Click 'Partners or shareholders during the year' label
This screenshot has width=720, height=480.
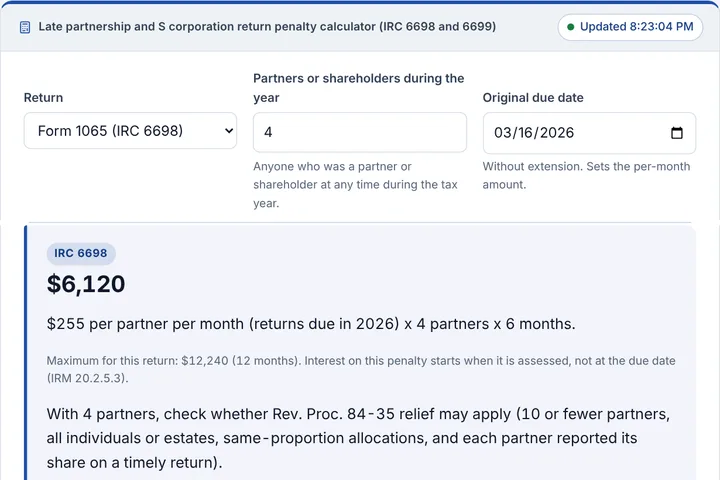coord(359,88)
